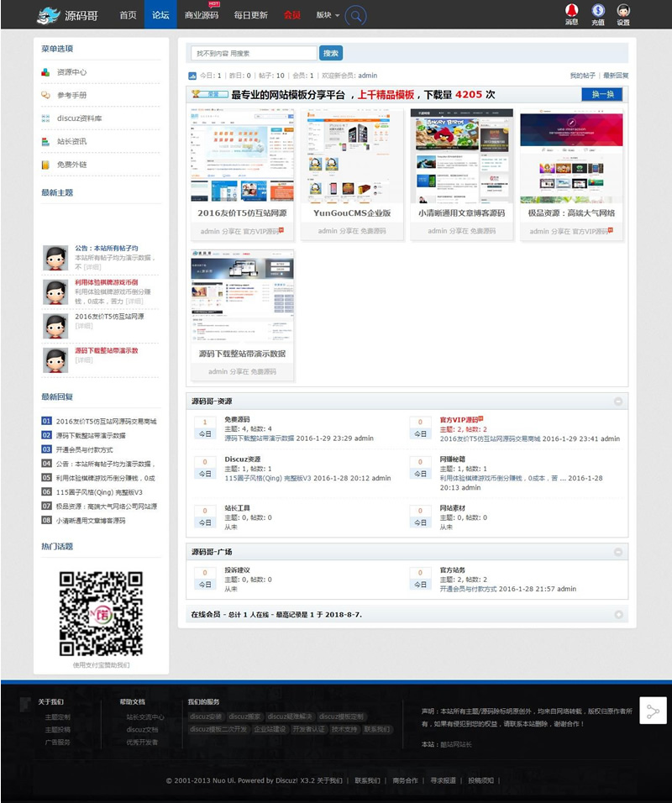Open the 最新回复 link
Screen dimensions: 672x803
(x=616, y=76)
